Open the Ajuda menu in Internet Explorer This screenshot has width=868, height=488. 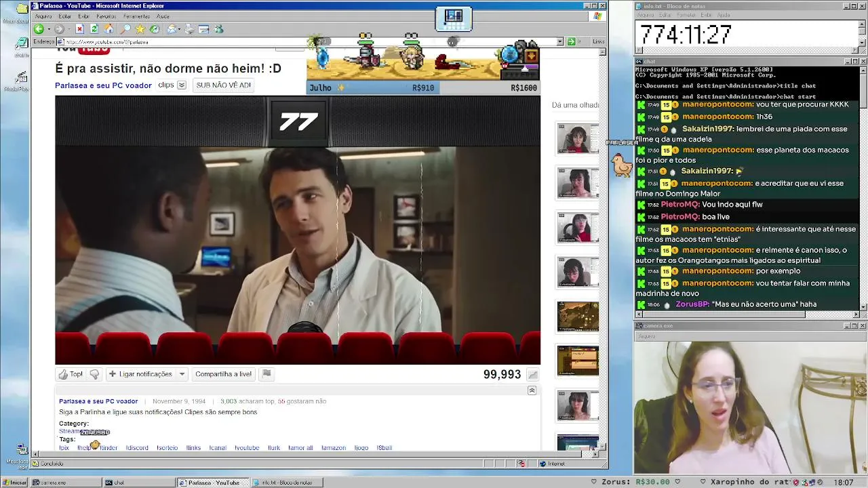pos(163,16)
